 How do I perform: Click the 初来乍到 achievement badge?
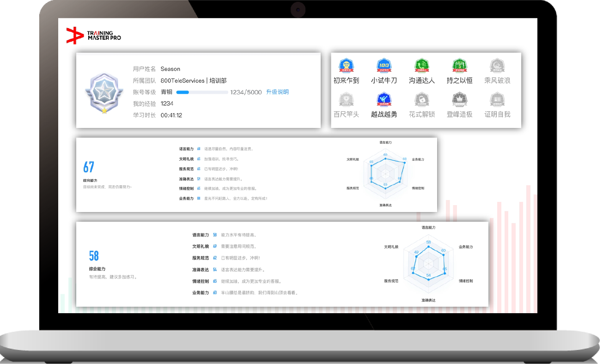[x=346, y=67]
